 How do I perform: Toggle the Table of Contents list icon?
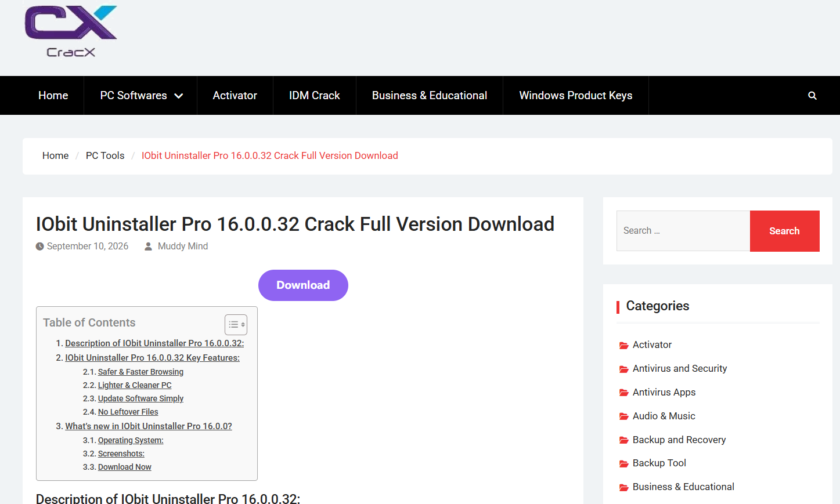tap(236, 325)
